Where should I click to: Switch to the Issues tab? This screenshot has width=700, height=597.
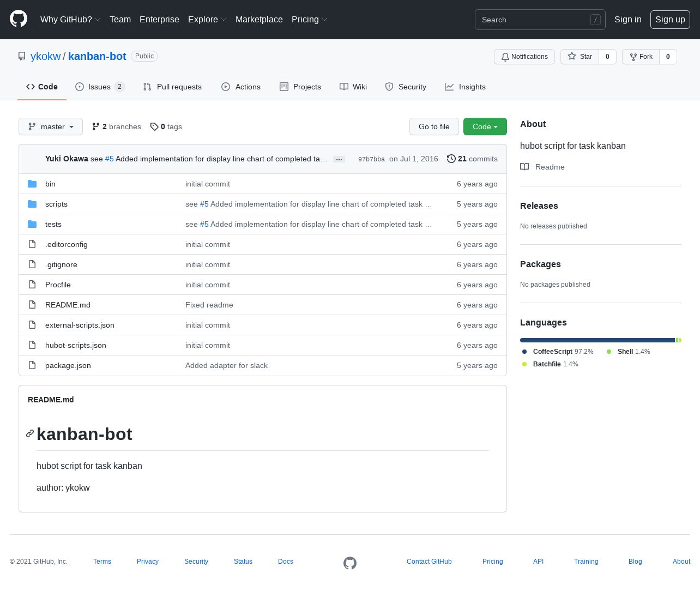(x=100, y=87)
